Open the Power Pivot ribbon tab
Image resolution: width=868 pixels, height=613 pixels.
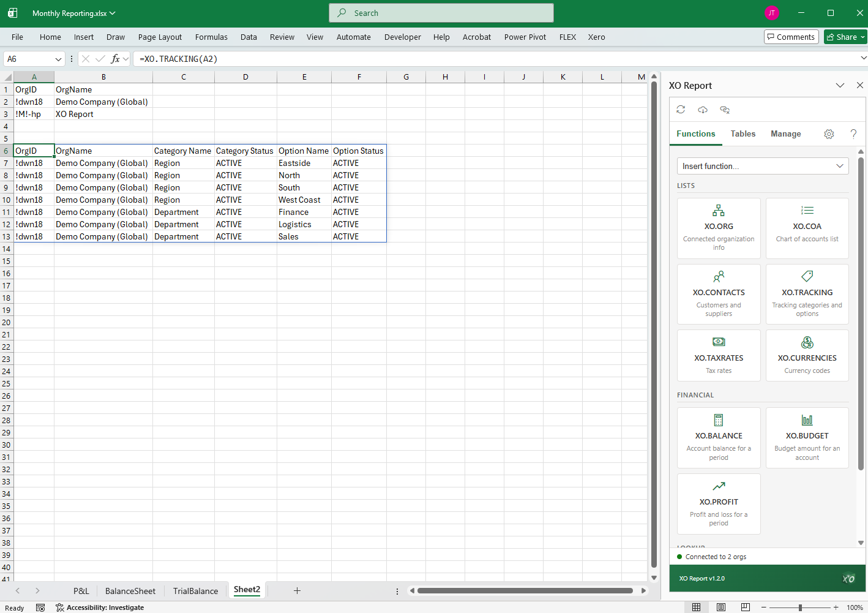525,37
